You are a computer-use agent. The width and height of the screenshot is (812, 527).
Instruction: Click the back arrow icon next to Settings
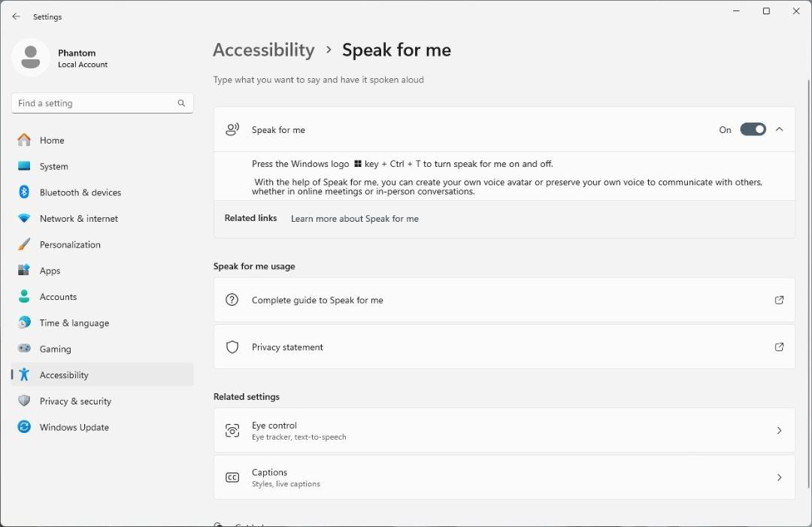pos(16,17)
